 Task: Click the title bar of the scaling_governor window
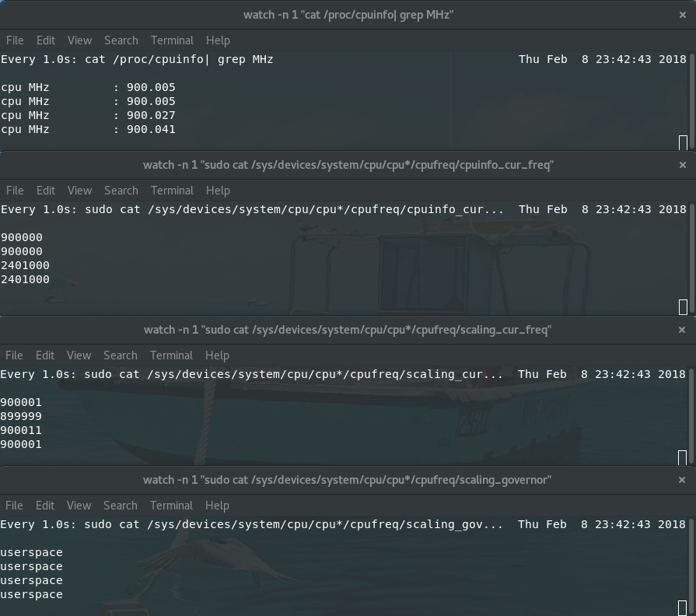tap(348, 479)
